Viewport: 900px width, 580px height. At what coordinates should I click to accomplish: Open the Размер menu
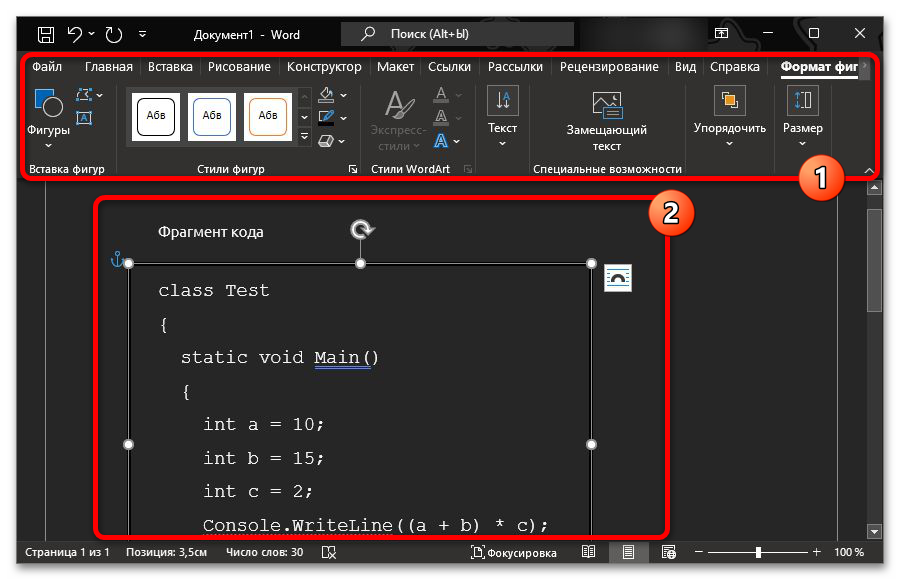(x=802, y=117)
